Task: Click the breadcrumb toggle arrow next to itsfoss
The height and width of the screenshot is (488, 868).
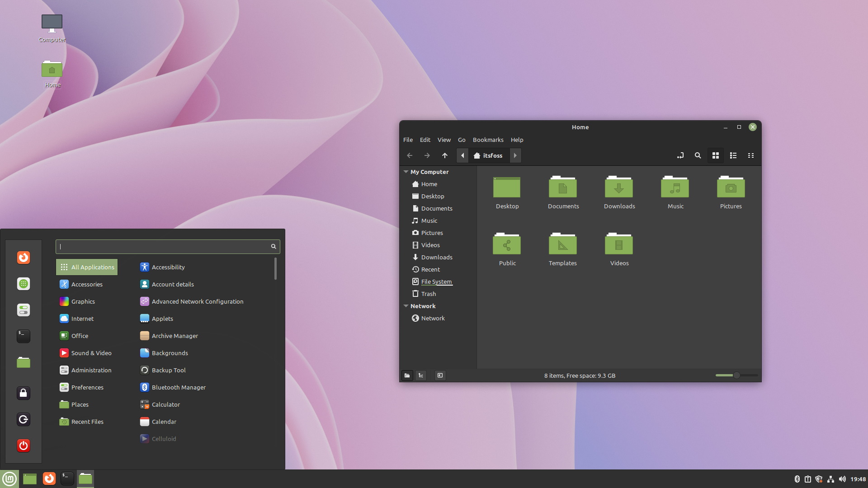Action: click(515, 155)
